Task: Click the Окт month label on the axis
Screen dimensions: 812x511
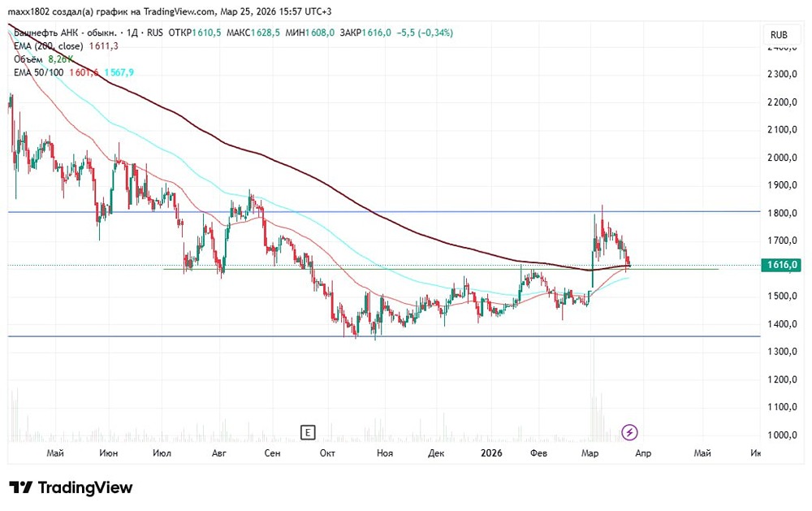Action: point(326,454)
